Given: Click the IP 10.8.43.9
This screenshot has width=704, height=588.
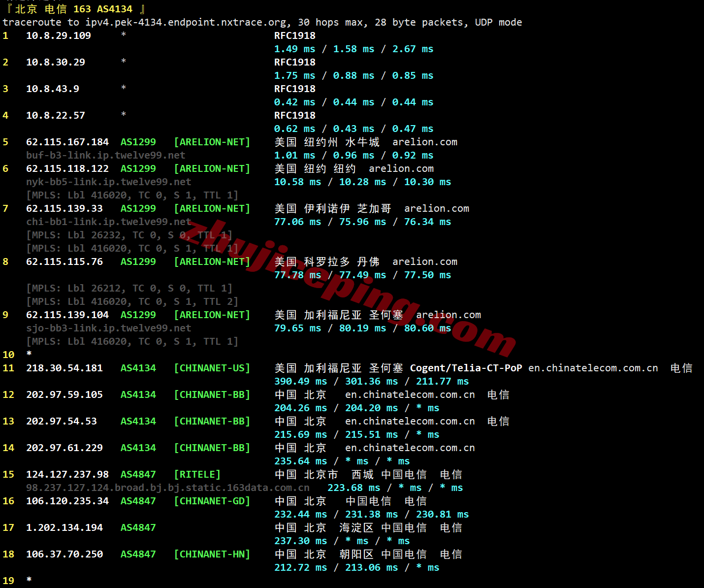Looking at the screenshot, I should point(53,89).
